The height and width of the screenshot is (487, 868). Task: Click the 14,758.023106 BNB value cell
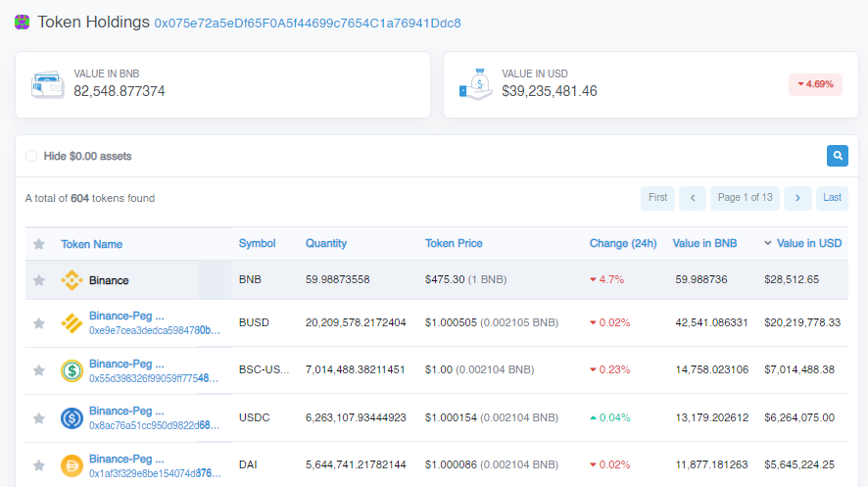coord(711,369)
